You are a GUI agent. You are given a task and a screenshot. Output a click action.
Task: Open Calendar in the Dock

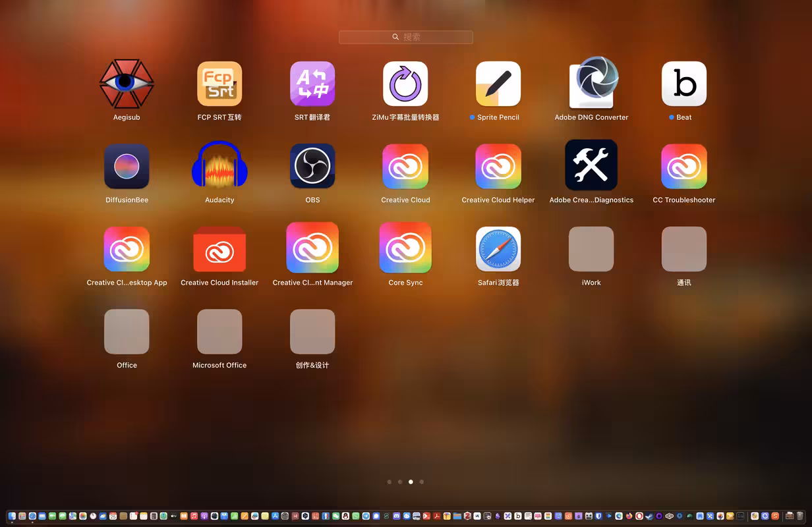pos(113,516)
